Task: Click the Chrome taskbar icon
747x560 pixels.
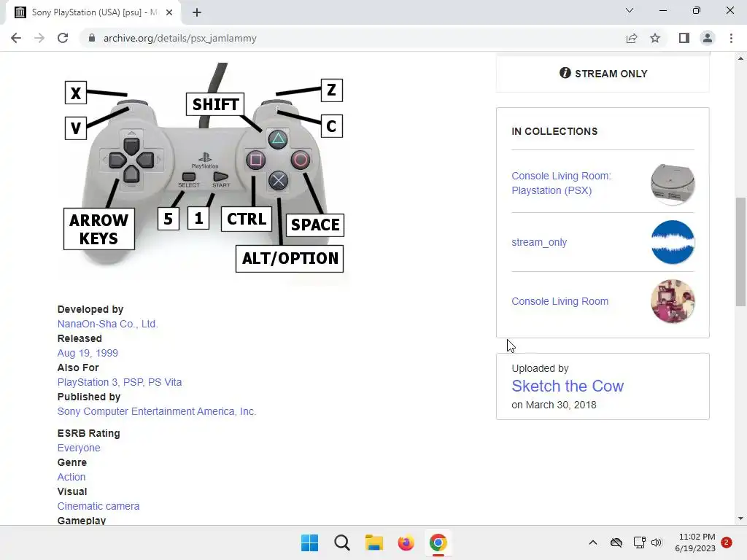Action: pyautogui.click(x=438, y=542)
